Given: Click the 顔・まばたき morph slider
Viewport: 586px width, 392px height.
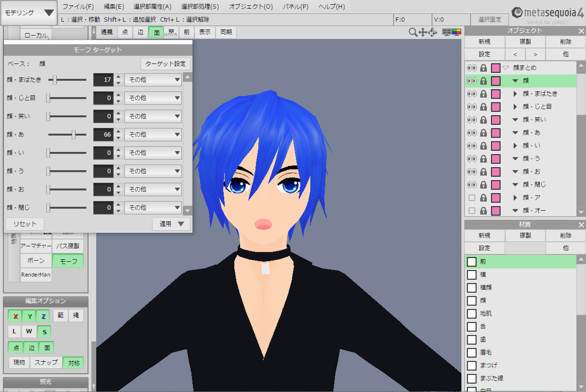Looking at the screenshot, I should (x=67, y=80).
